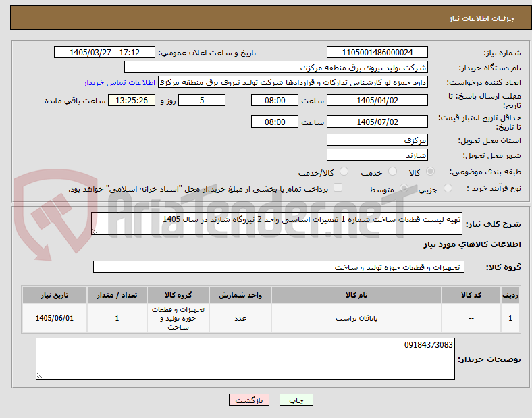This screenshot has height=418, width=532.
Task: Click buyer organization name field
Action: (x=276, y=67)
